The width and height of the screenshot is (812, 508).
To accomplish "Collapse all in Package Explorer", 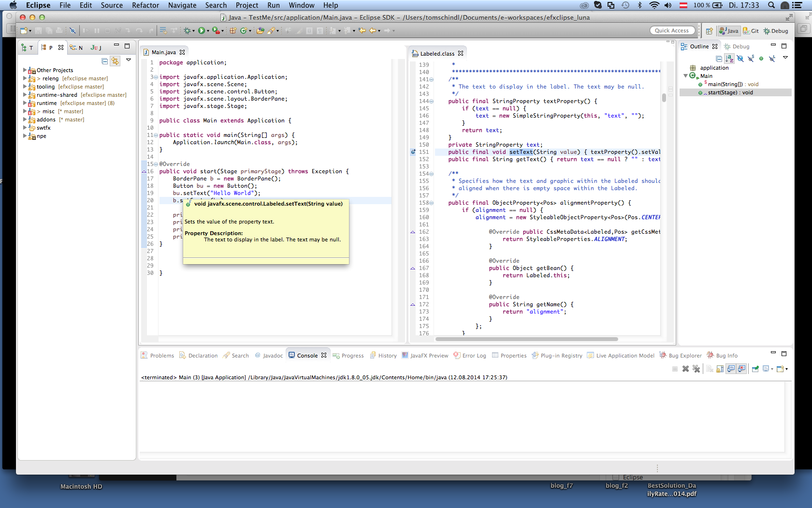I will 104,61.
